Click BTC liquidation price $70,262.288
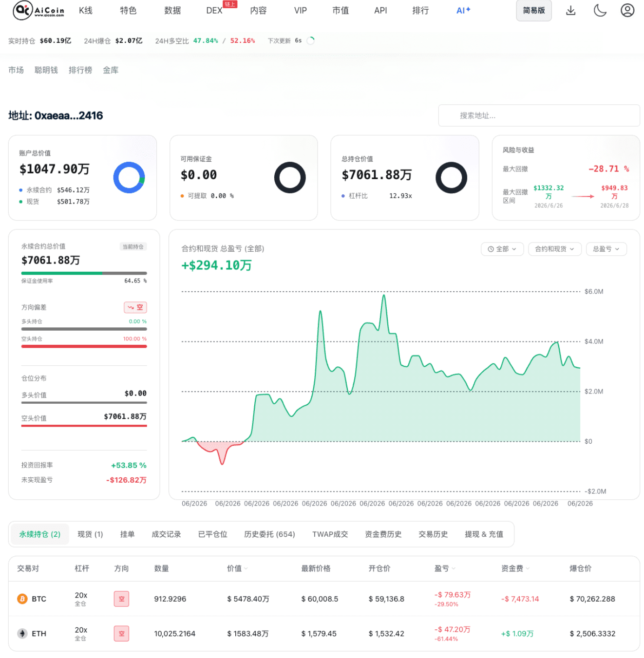This screenshot has width=644, height=658. 592,599
